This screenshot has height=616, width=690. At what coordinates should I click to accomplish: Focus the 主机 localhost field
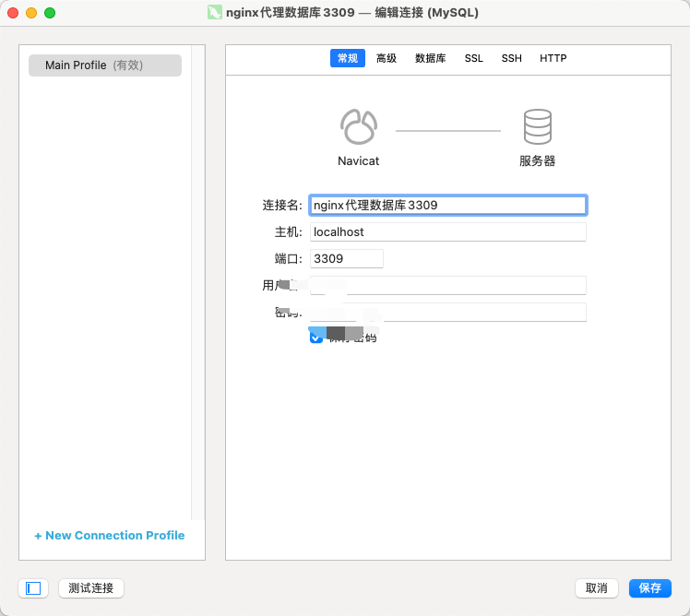point(447,232)
